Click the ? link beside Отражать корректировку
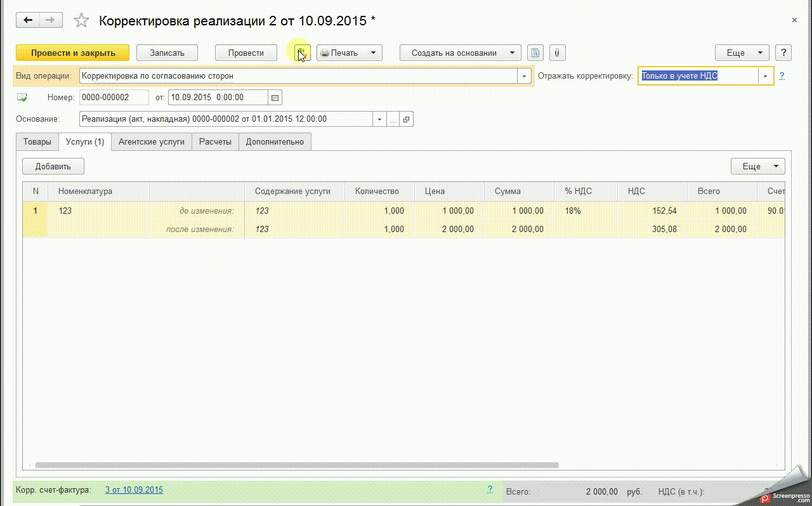Viewport: 812px width, 506px height. tap(782, 76)
